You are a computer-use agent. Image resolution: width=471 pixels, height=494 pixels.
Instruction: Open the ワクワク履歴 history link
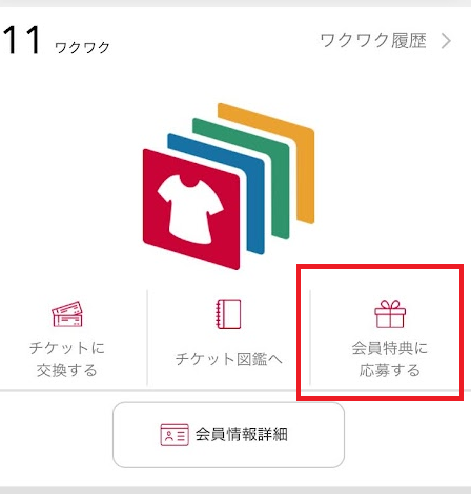click(x=386, y=41)
